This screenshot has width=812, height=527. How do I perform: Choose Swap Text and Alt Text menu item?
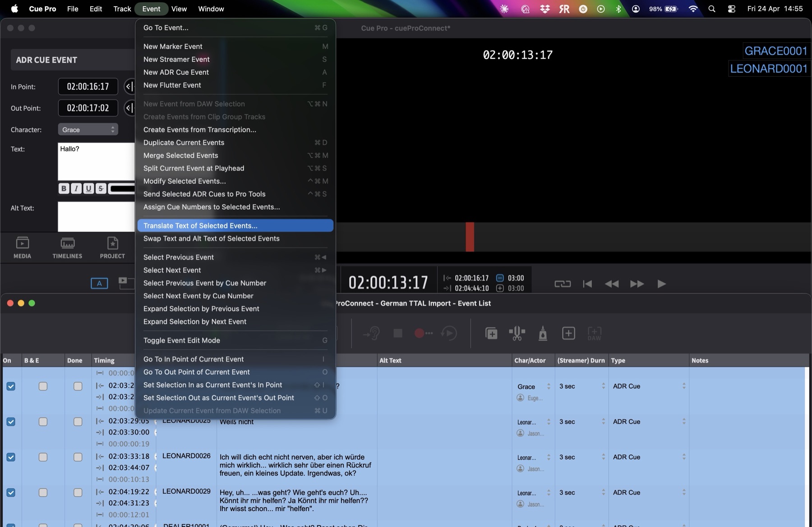[235, 238]
